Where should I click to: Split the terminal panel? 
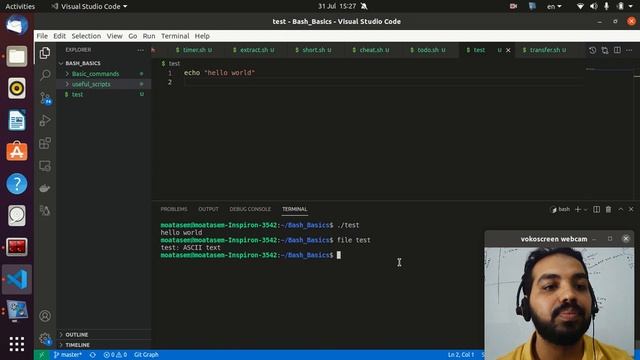pyautogui.click(x=596, y=209)
